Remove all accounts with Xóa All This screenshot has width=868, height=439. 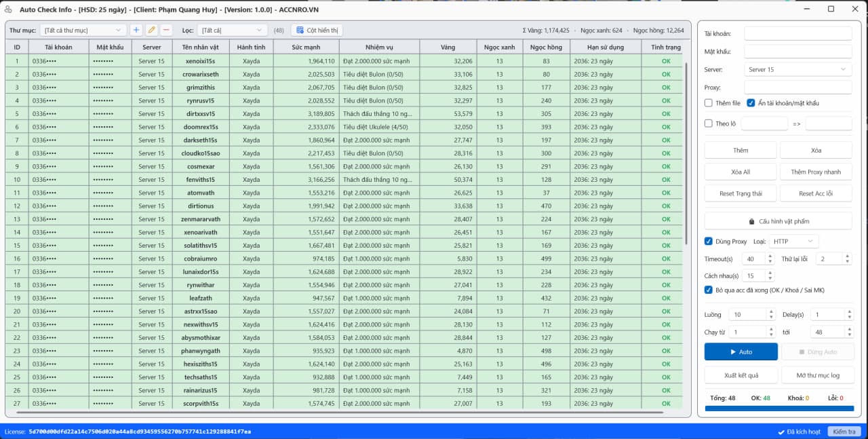(x=741, y=172)
